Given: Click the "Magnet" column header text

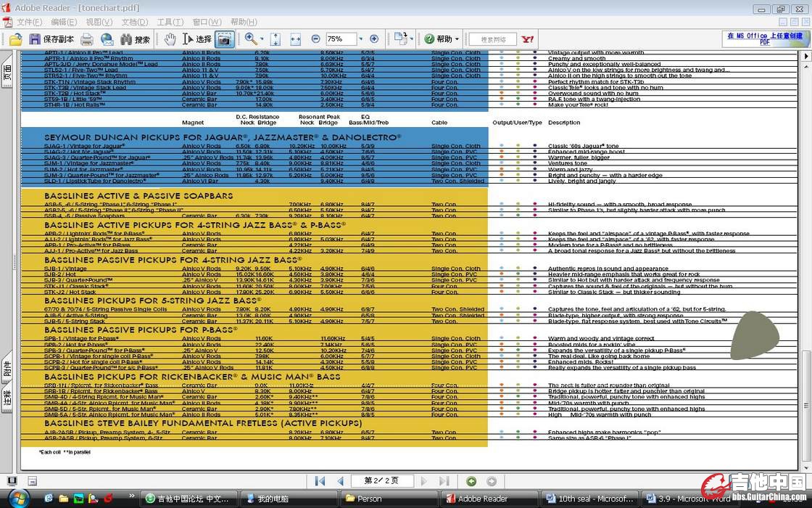Looking at the screenshot, I should [193, 123].
